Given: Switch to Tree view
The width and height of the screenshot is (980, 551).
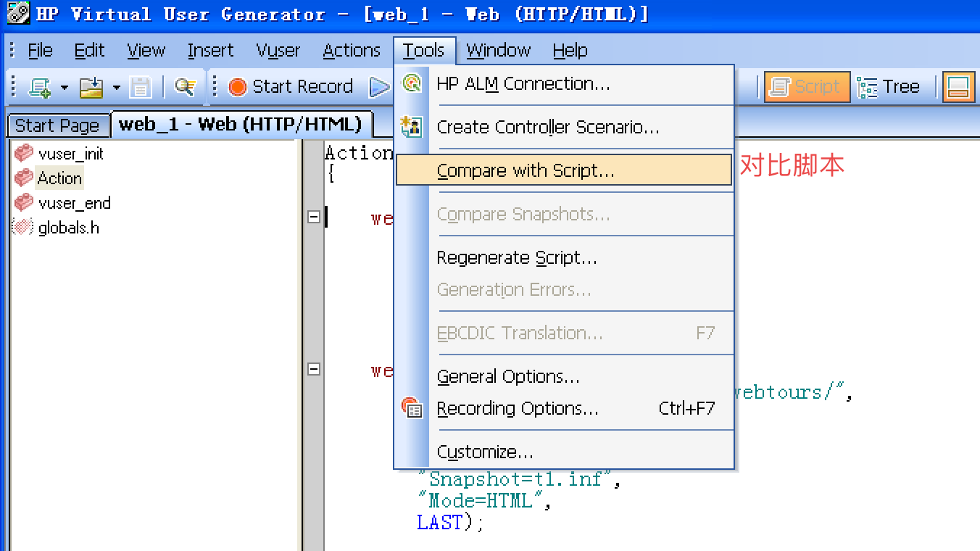Looking at the screenshot, I should tap(888, 87).
